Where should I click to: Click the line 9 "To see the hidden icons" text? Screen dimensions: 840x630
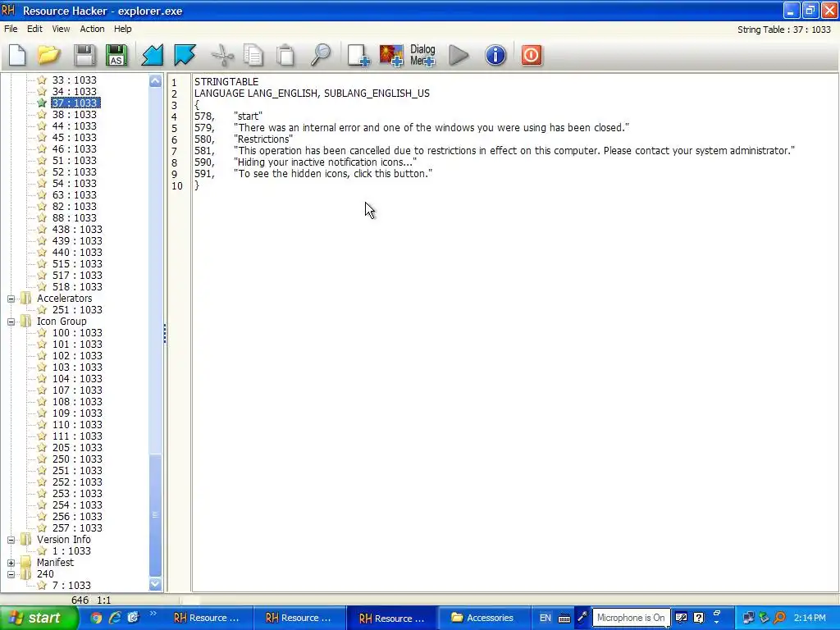[333, 174]
